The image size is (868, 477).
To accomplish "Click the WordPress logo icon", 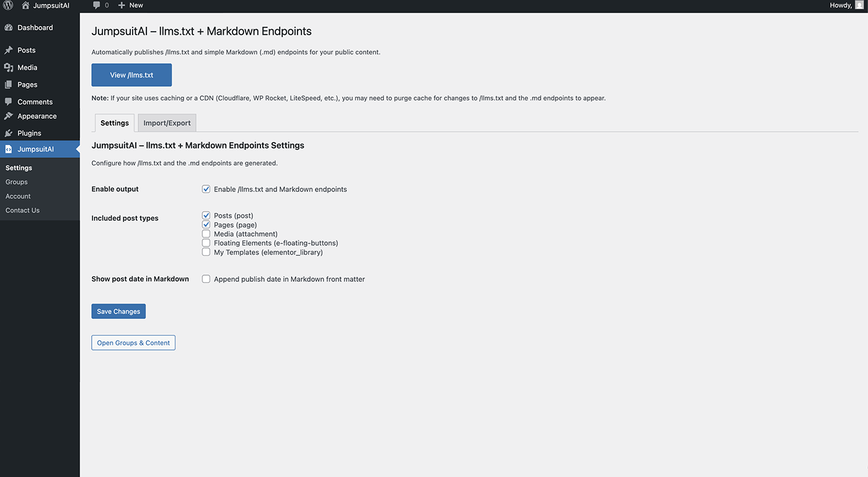I will pyautogui.click(x=8, y=5).
